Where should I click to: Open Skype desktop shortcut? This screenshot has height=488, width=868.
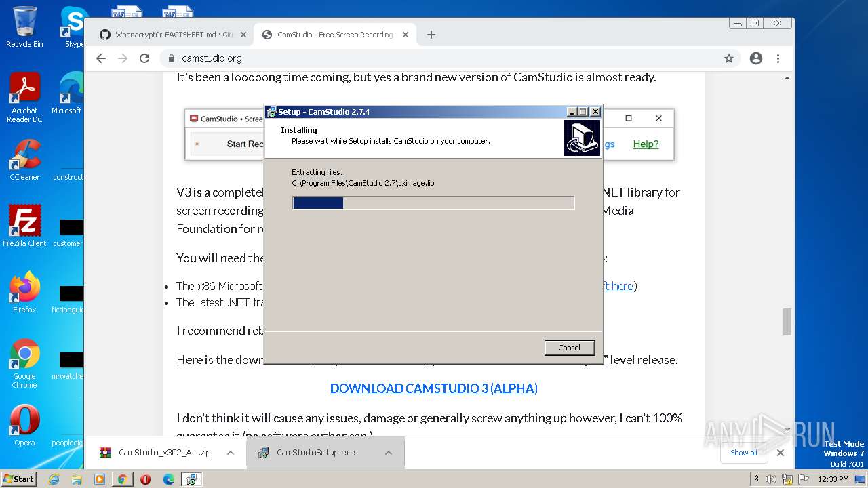pos(74,27)
